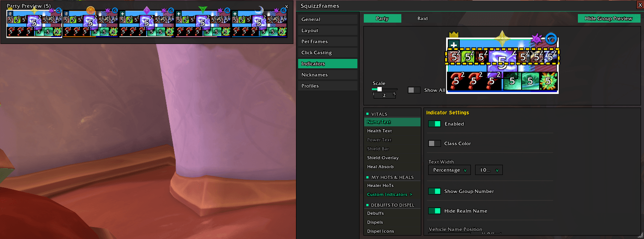Image resolution: width=644 pixels, height=239 pixels.
Task: Select Shield Bar indicator
Action: coord(393,149)
